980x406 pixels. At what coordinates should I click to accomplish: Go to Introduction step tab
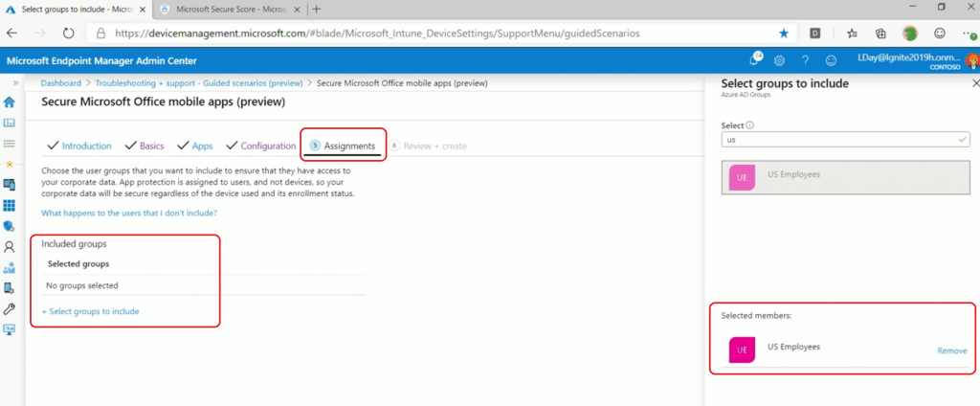[x=79, y=146]
